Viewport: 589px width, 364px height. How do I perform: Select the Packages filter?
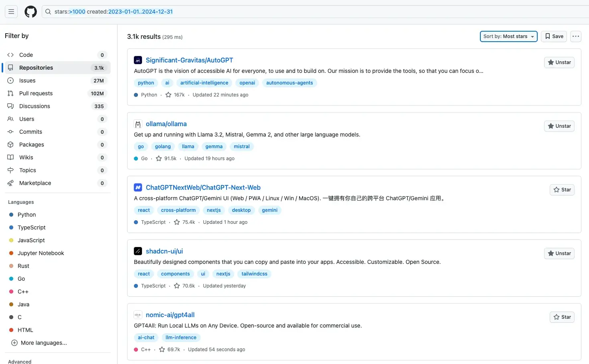(x=57, y=145)
